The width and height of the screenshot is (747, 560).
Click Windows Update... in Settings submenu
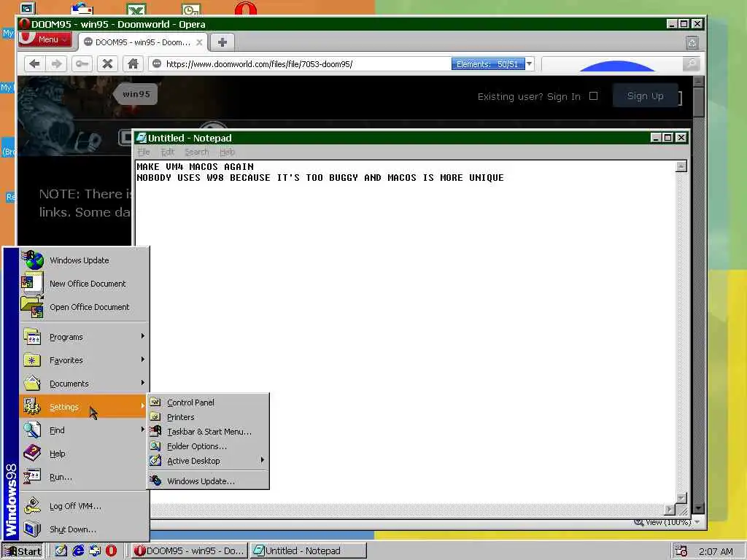point(208,481)
